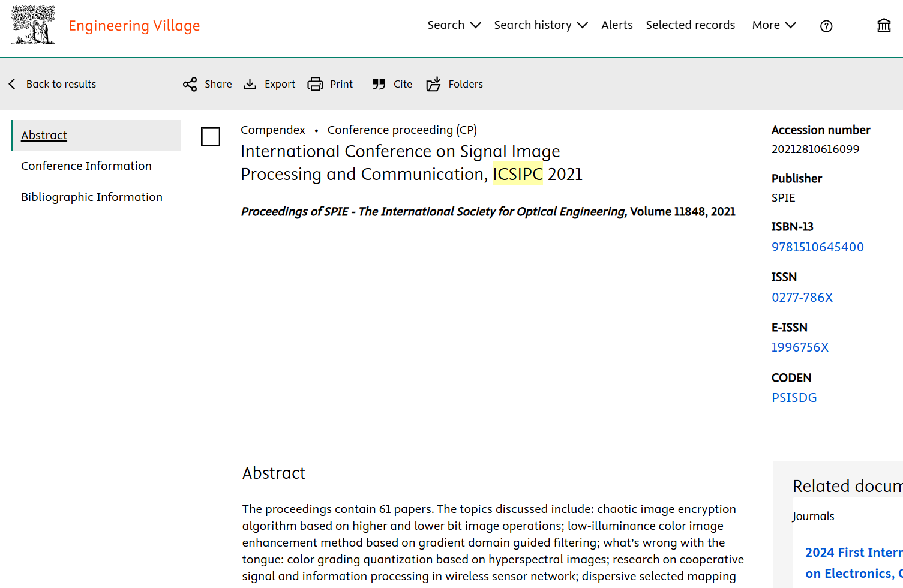903x588 pixels.
Task: Click the Compendex database label
Action: tap(273, 130)
